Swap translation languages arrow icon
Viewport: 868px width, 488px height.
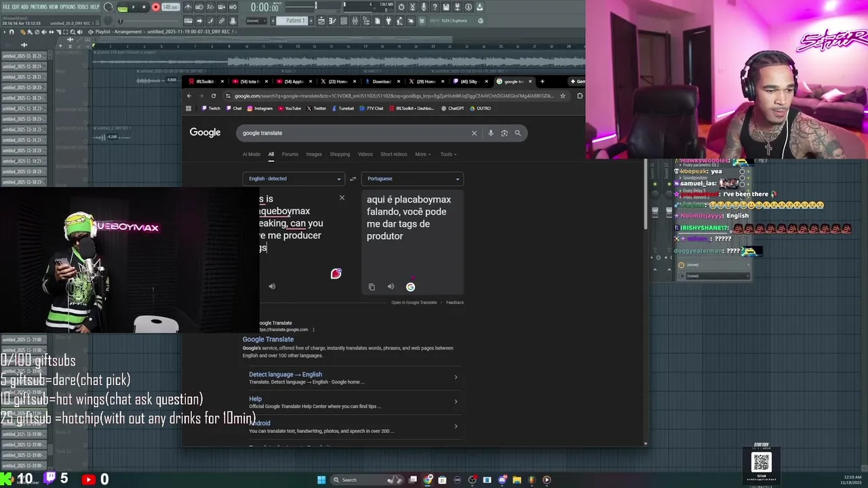pos(353,179)
